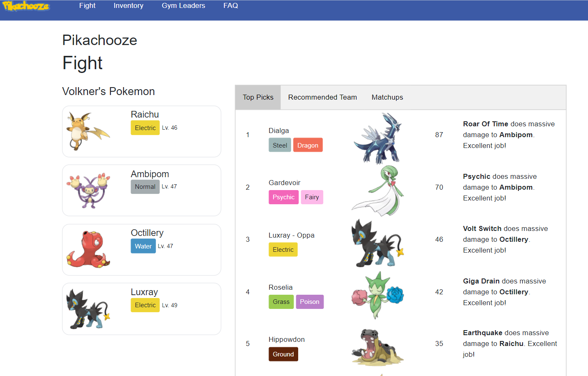588x376 pixels.
Task: Click Gardevoir's score of 70
Action: coord(439,187)
